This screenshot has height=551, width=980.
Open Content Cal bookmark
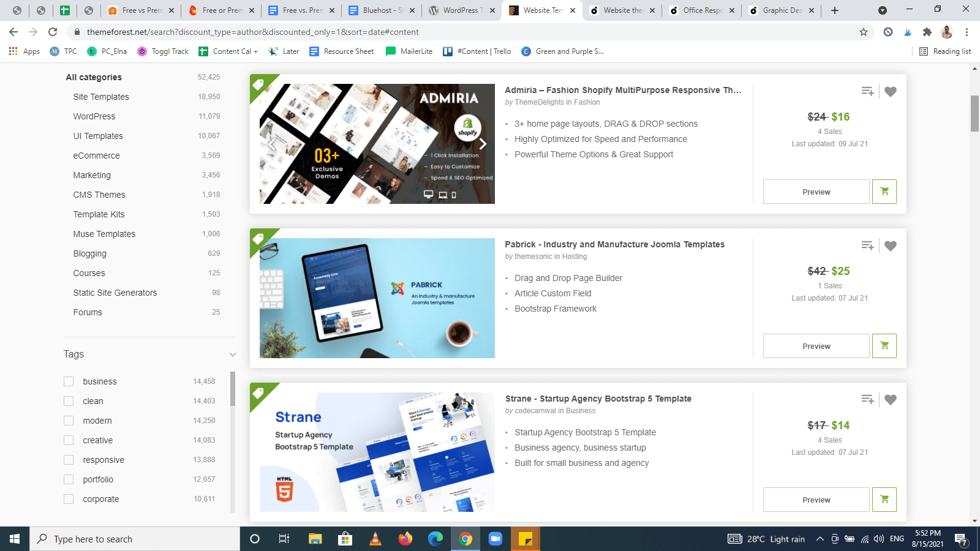coord(228,51)
